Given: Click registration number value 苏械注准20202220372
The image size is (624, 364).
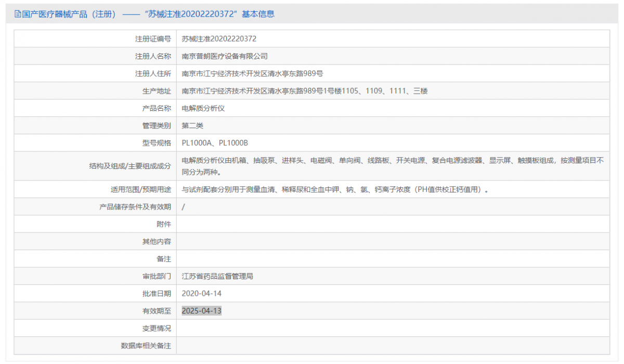Looking at the screenshot, I should pos(219,39).
